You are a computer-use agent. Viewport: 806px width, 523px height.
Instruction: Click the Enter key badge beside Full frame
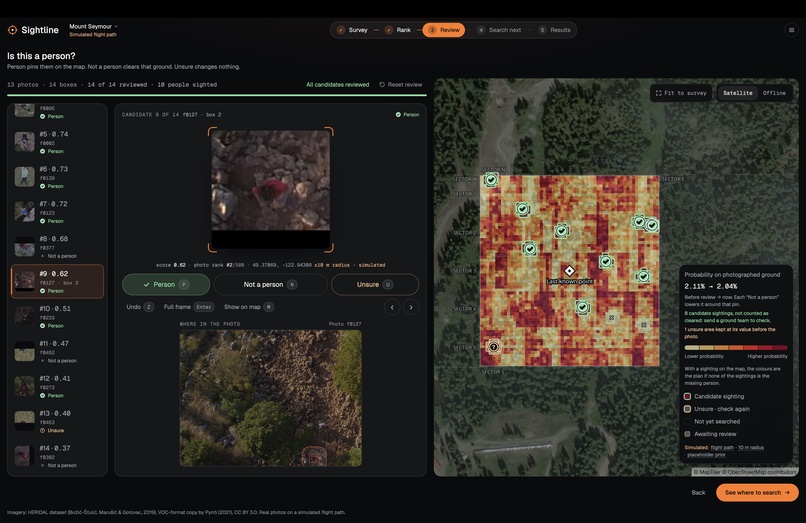click(204, 307)
